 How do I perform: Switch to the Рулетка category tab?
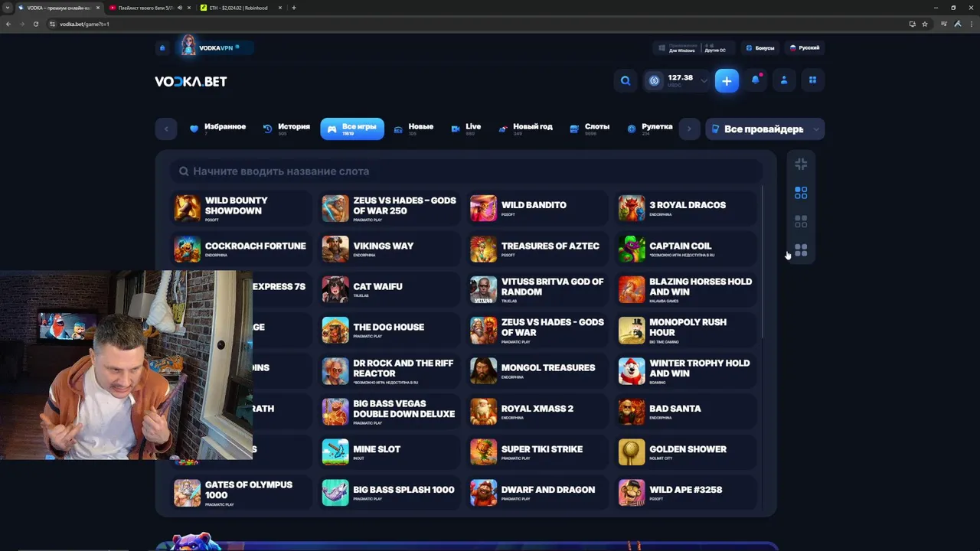click(x=649, y=129)
